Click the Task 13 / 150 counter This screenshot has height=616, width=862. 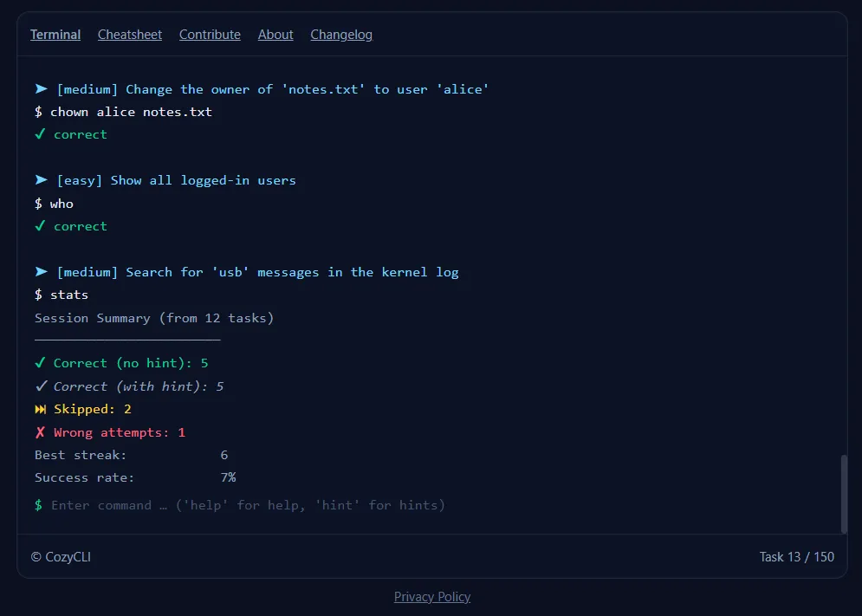pos(796,556)
